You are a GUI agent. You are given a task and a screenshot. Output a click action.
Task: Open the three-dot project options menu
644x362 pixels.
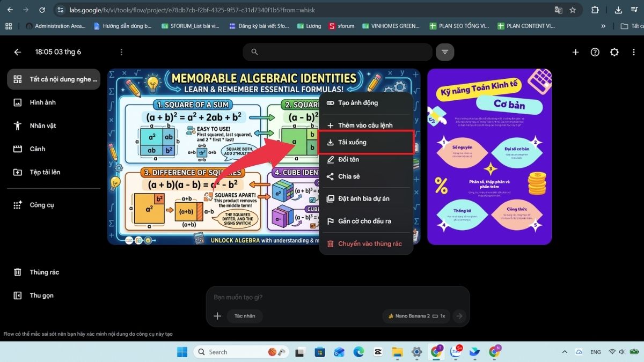[121, 52]
